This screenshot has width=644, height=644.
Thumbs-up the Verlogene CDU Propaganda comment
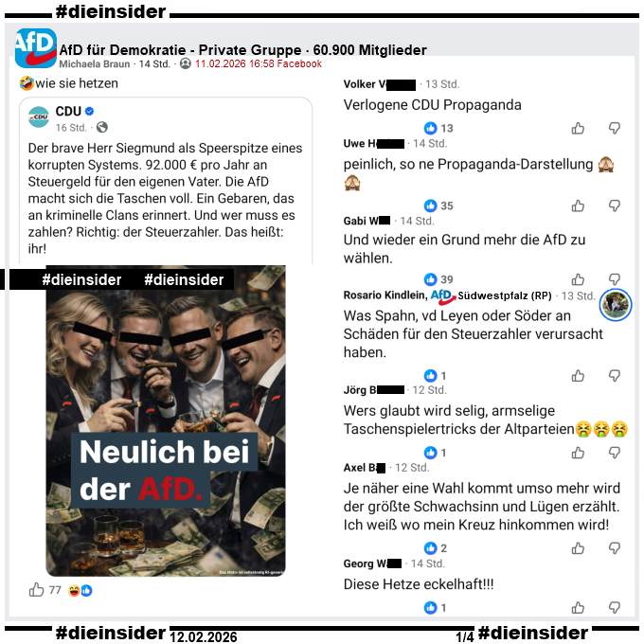(x=578, y=129)
